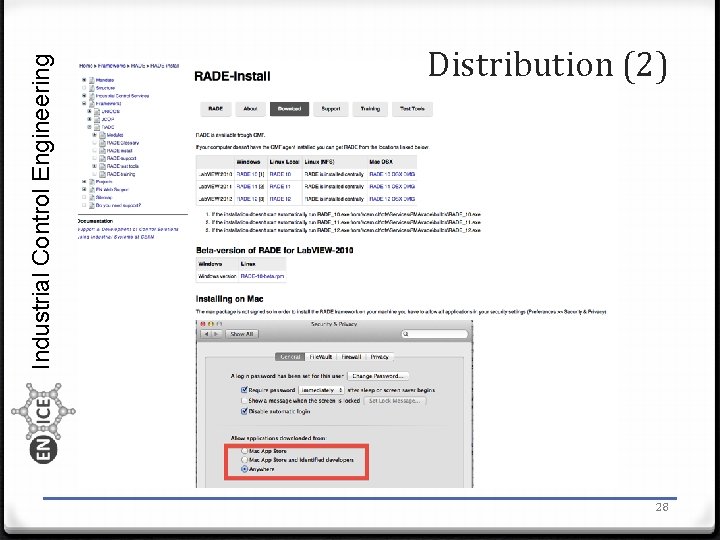720x540 pixels.
Task: Switch to General tab in Security & Privacy
Action: pos(290,357)
